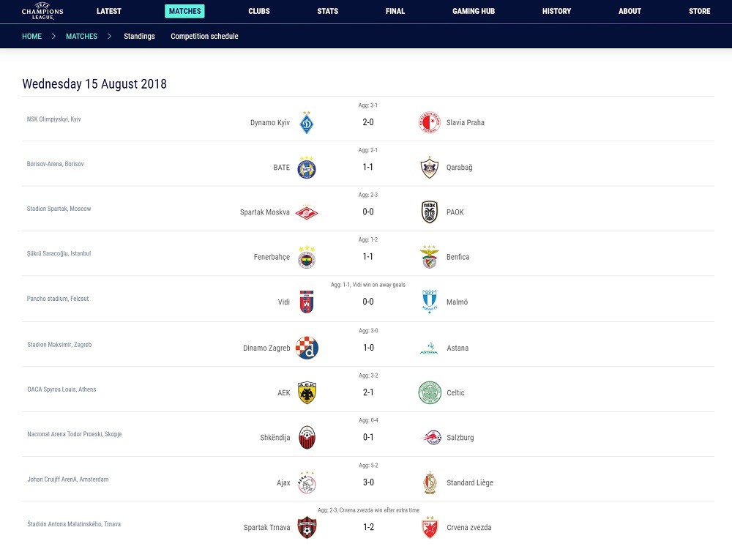Open the Competition schedule tab

(204, 36)
